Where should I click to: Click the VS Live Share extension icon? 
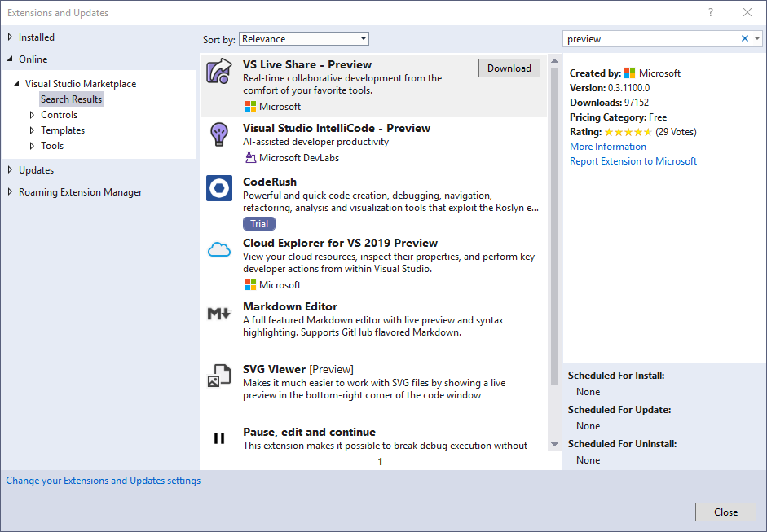tap(218, 71)
